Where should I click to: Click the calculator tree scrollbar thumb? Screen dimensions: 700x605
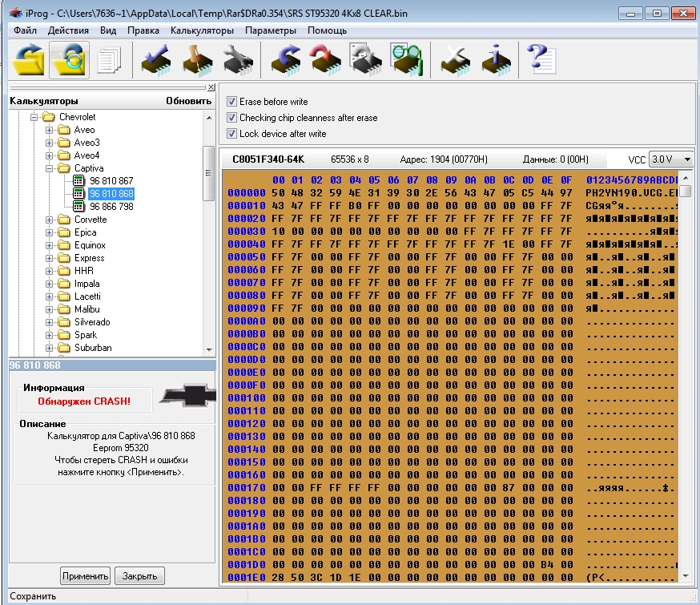[208, 173]
